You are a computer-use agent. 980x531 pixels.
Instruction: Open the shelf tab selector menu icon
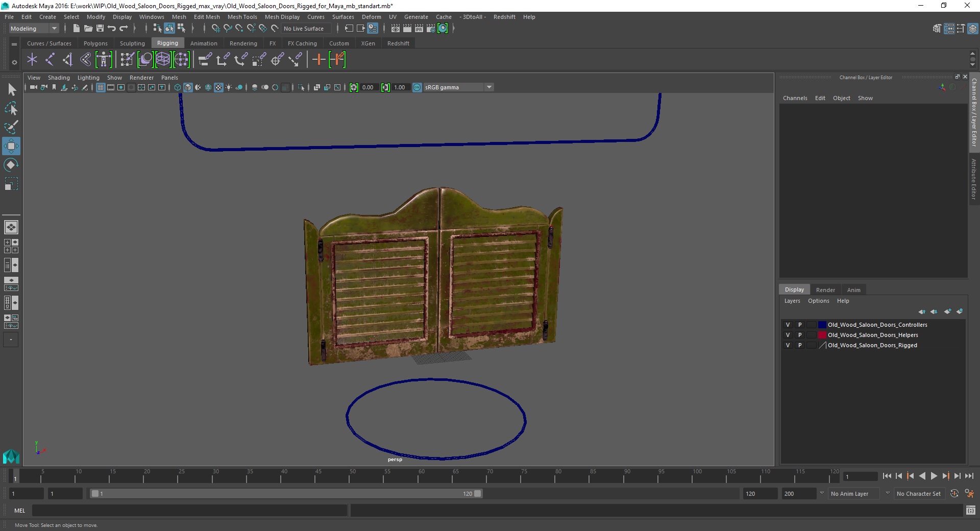click(14, 44)
